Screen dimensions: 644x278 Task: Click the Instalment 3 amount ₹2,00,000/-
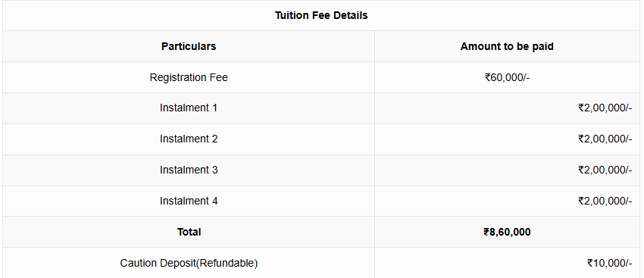pos(605,170)
